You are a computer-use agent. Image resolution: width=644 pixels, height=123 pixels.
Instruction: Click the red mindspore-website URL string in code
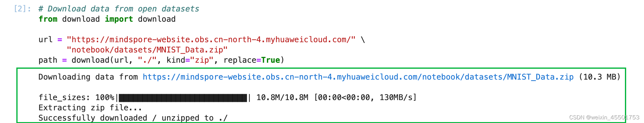(211, 39)
